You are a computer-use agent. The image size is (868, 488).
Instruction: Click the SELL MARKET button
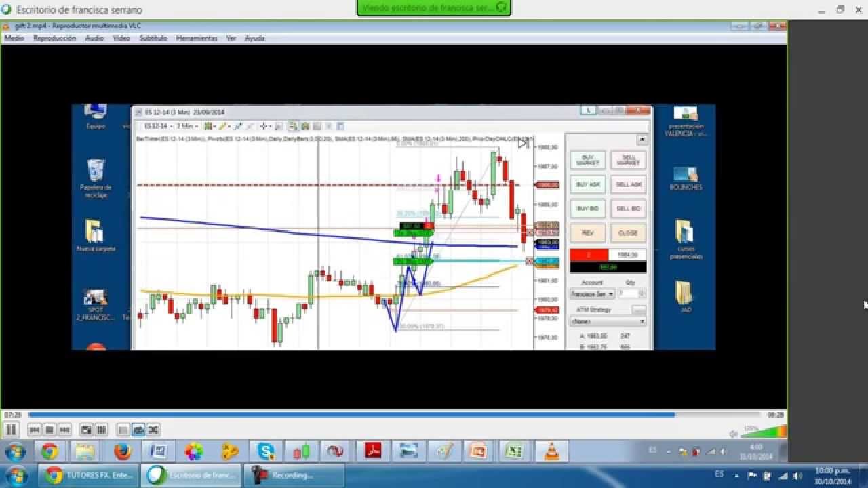coord(628,160)
